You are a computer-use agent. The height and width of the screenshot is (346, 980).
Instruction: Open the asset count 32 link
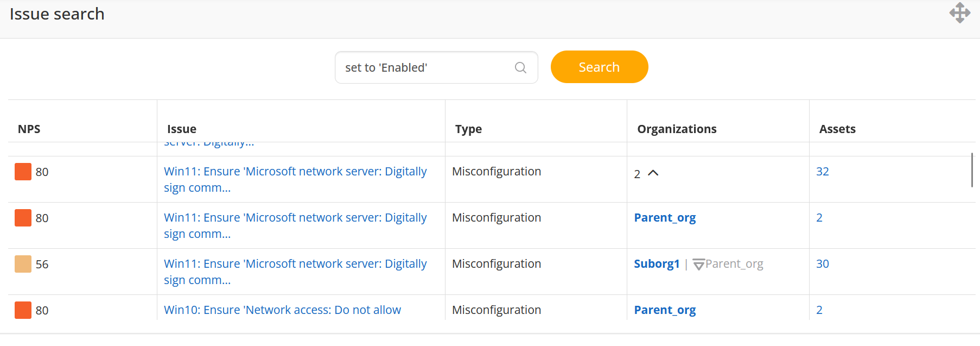(822, 172)
